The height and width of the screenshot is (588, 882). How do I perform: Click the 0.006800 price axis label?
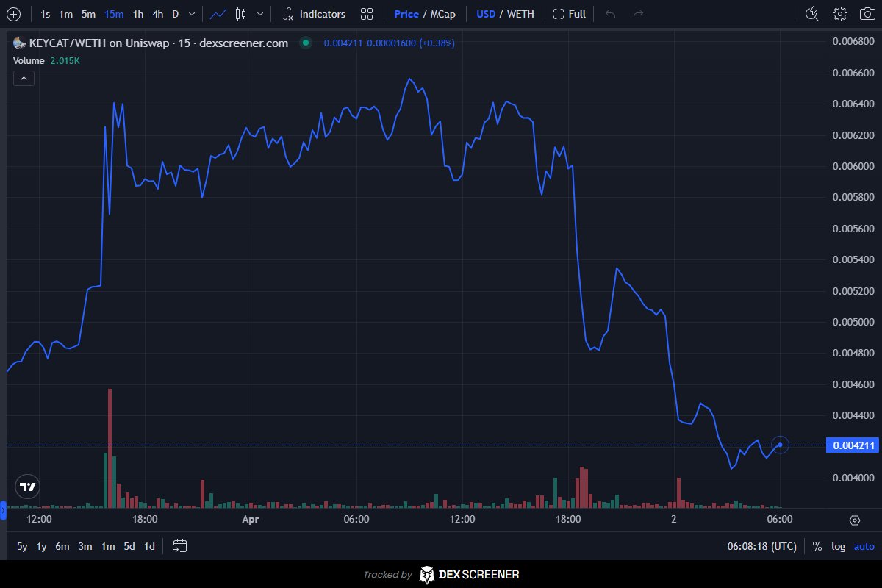[853, 41]
